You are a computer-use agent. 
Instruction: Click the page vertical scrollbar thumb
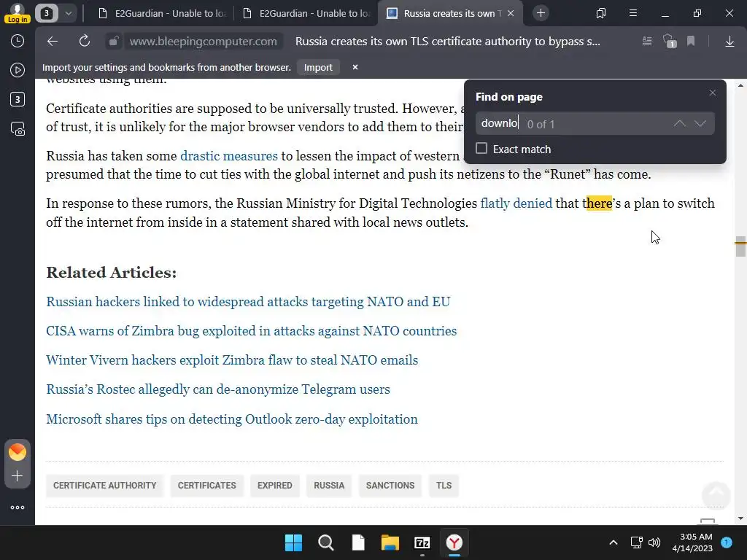pyautogui.click(x=740, y=246)
